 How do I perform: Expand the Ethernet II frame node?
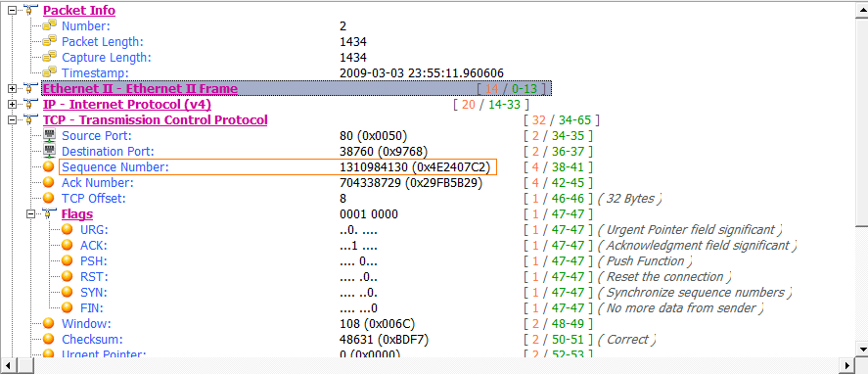pos(13,89)
